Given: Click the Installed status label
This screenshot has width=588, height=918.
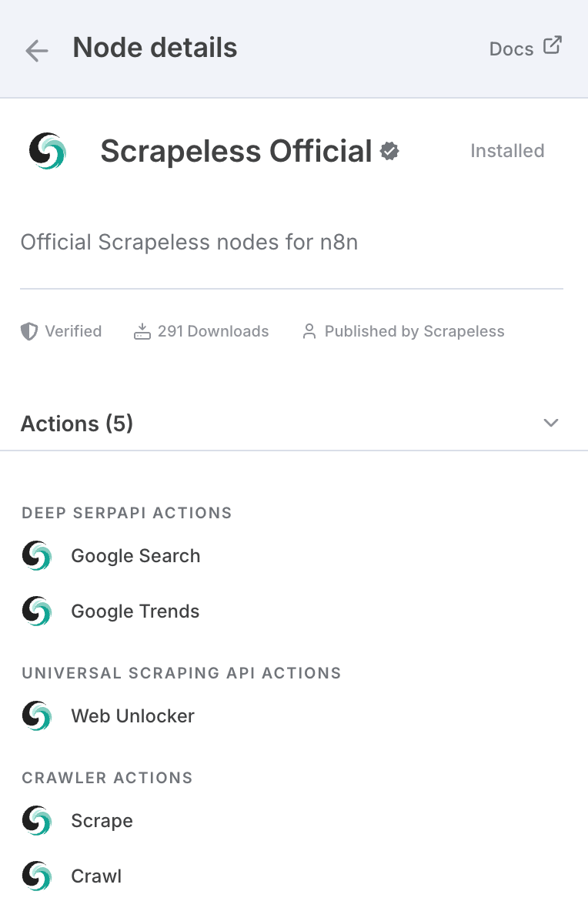Looking at the screenshot, I should (507, 150).
